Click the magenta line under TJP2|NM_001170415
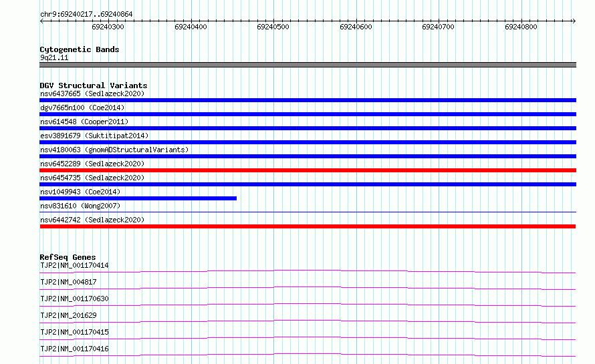Screen dimensions: 595x364 coord(308,338)
